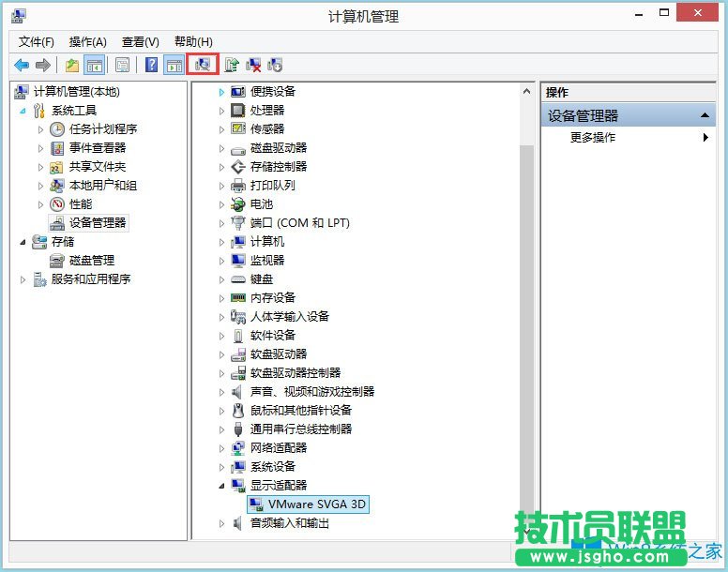Open the 操作(A) menu
The image size is (728, 572).
88,42
